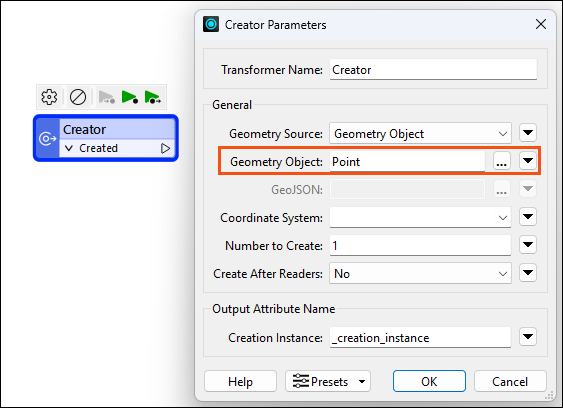Collapse the Created port chevron
This screenshot has width=563, height=408.
pyautogui.click(x=69, y=148)
